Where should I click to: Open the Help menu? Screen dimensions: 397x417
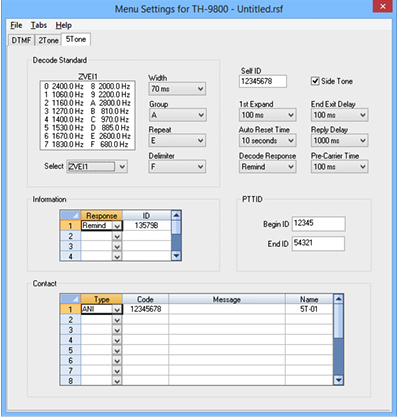point(63,25)
